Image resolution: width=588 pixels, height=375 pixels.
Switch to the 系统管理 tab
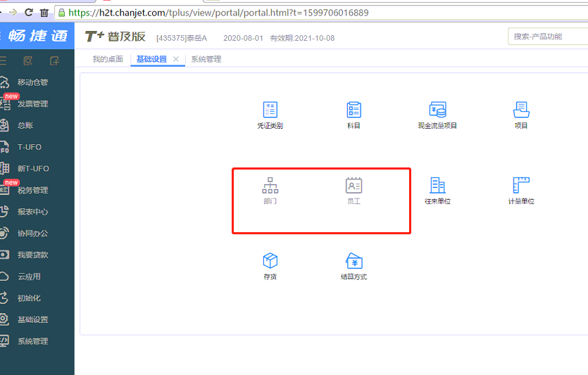206,59
